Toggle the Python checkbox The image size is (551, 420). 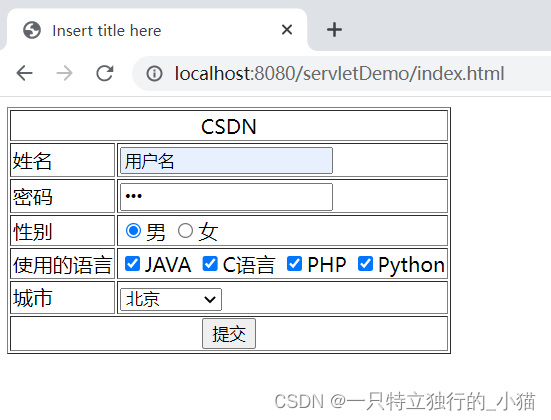click(365, 264)
